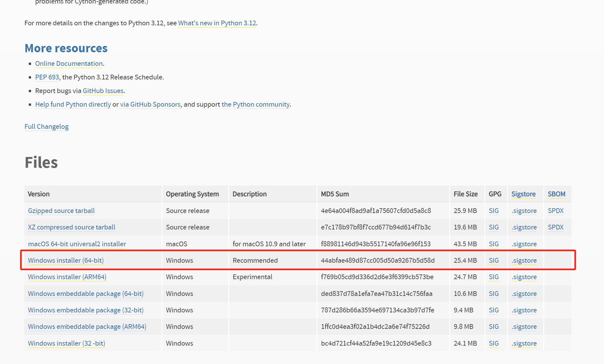Download Windows embeddable package (64-bit)
Image resolution: width=604 pixels, height=364 pixels.
coord(85,294)
